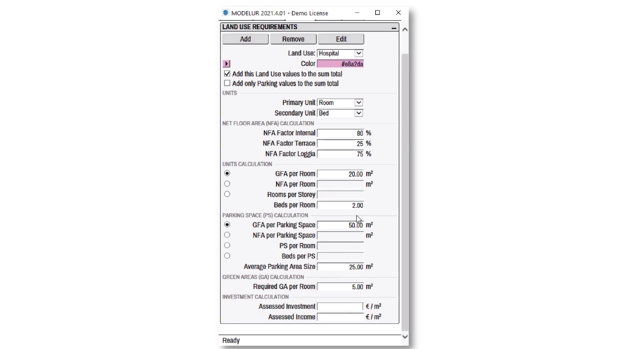This screenshot has width=644, height=349.
Task: Select the PS per Room radio button
Action: tap(227, 245)
